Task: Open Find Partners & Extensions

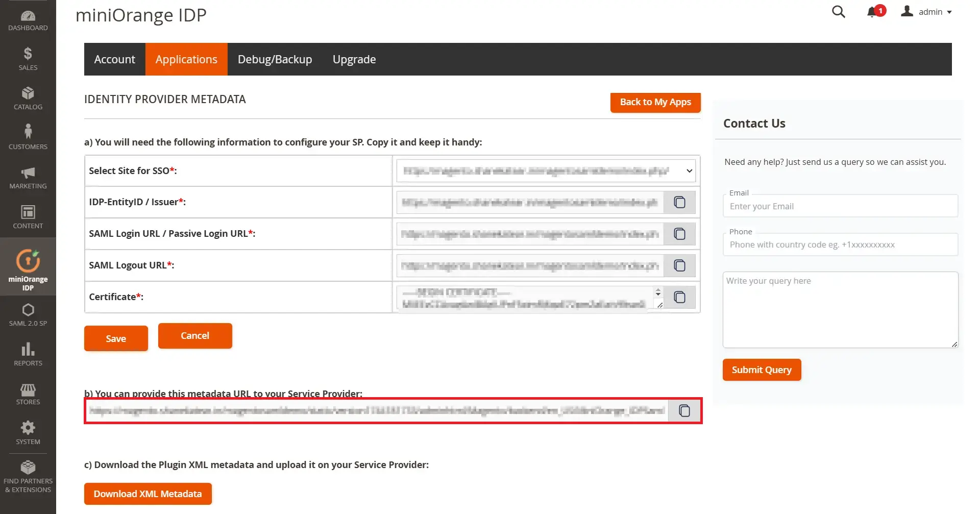Action: coord(28,477)
